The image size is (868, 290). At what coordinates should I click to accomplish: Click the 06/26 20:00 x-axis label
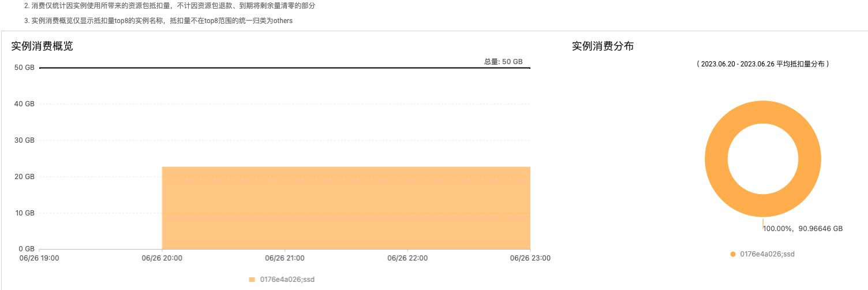(162, 258)
